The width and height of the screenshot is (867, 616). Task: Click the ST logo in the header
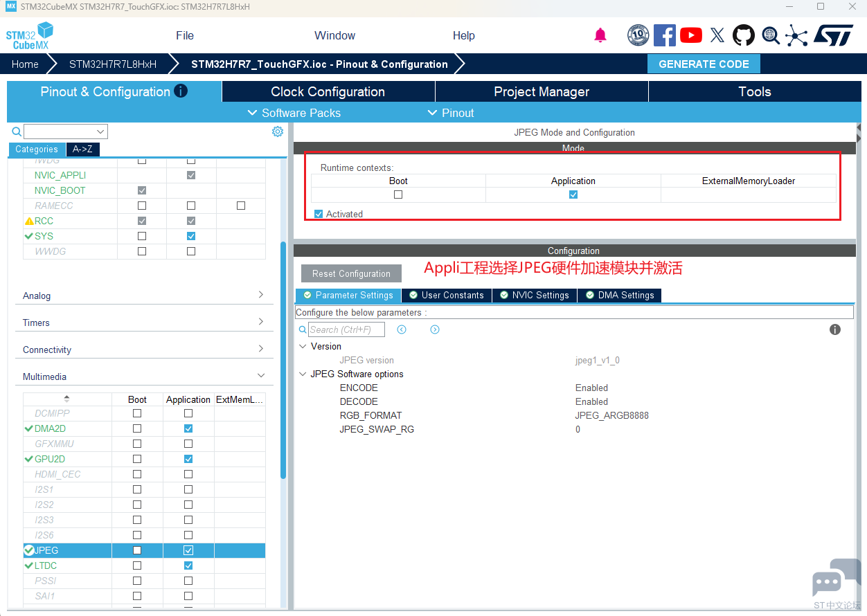click(834, 35)
